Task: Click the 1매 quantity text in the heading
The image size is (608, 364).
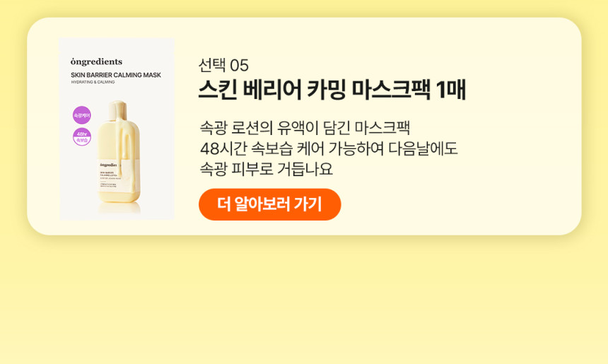Action: coord(450,90)
